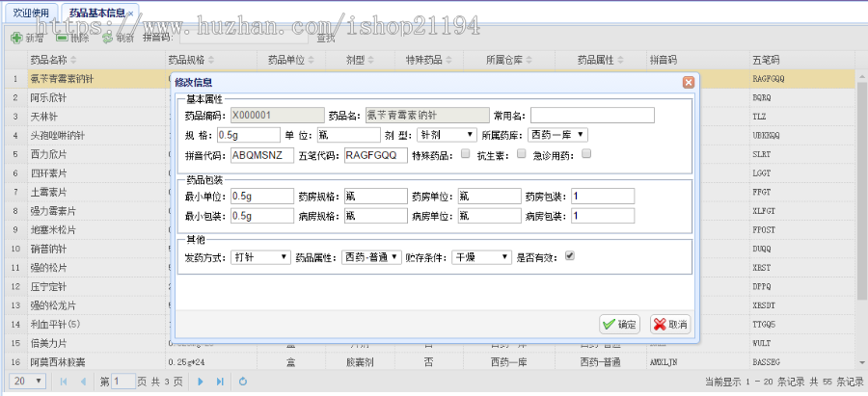Open the 剂型 dropdown showing 针剂
The height and width of the screenshot is (396, 868).
click(447, 134)
